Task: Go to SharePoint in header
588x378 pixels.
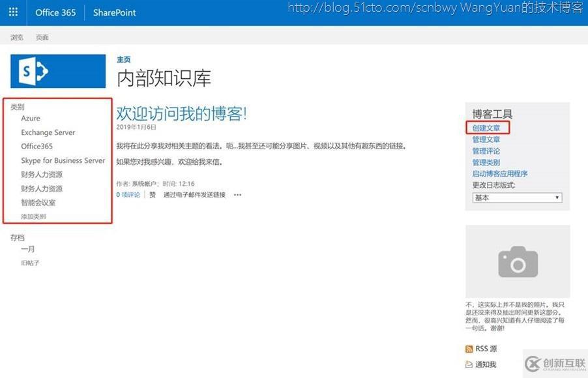Action: pos(114,12)
